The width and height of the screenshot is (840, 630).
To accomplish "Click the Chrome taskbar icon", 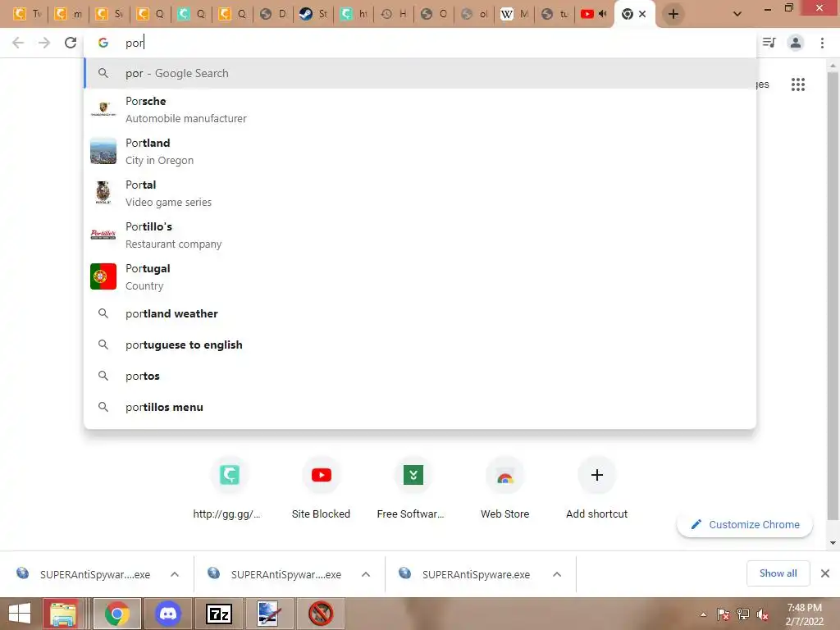I will coord(117,614).
